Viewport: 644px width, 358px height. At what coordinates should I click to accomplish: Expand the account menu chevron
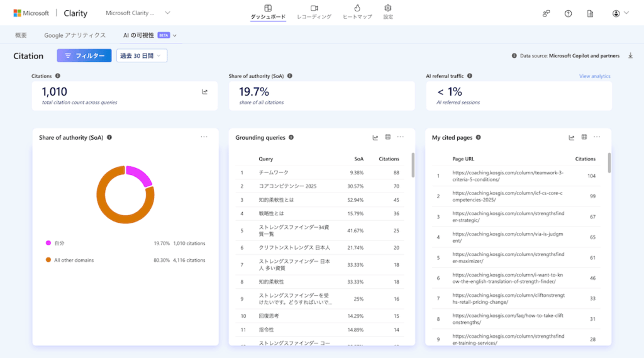626,13
